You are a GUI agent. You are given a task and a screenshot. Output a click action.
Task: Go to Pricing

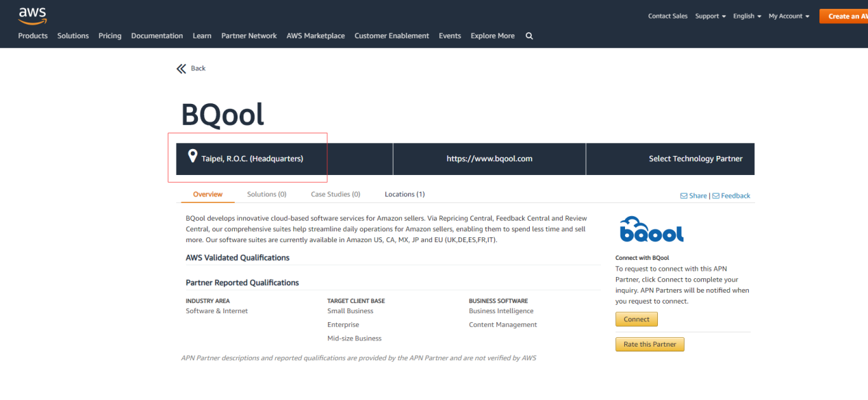(110, 36)
